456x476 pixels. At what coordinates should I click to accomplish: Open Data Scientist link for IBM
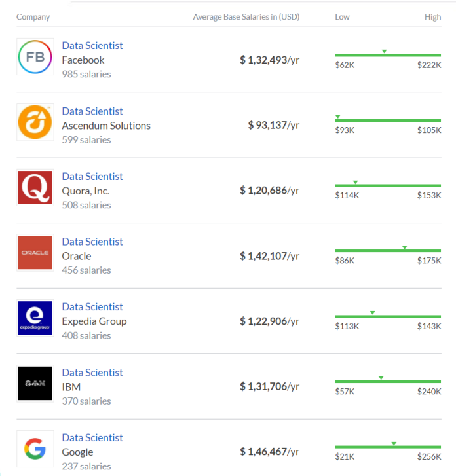(92, 373)
